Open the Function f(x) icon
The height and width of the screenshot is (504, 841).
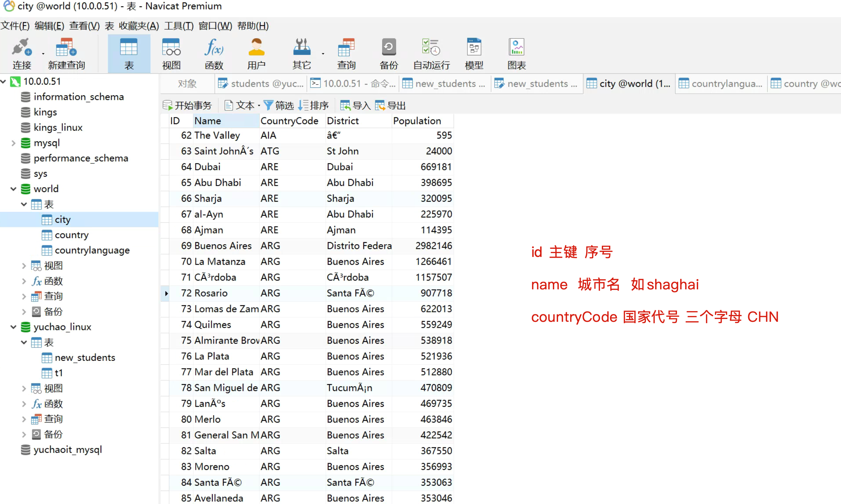pyautogui.click(x=214, y=48)
